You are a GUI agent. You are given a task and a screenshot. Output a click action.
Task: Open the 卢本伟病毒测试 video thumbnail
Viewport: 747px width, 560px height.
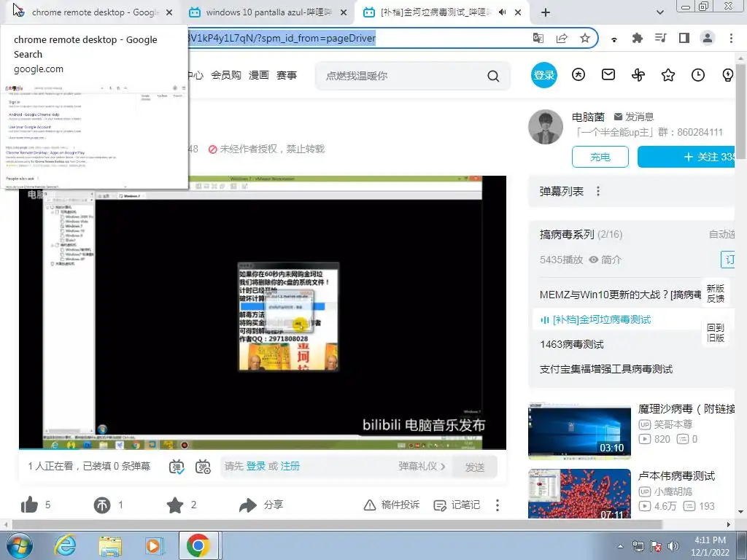(x=579, y=494)
